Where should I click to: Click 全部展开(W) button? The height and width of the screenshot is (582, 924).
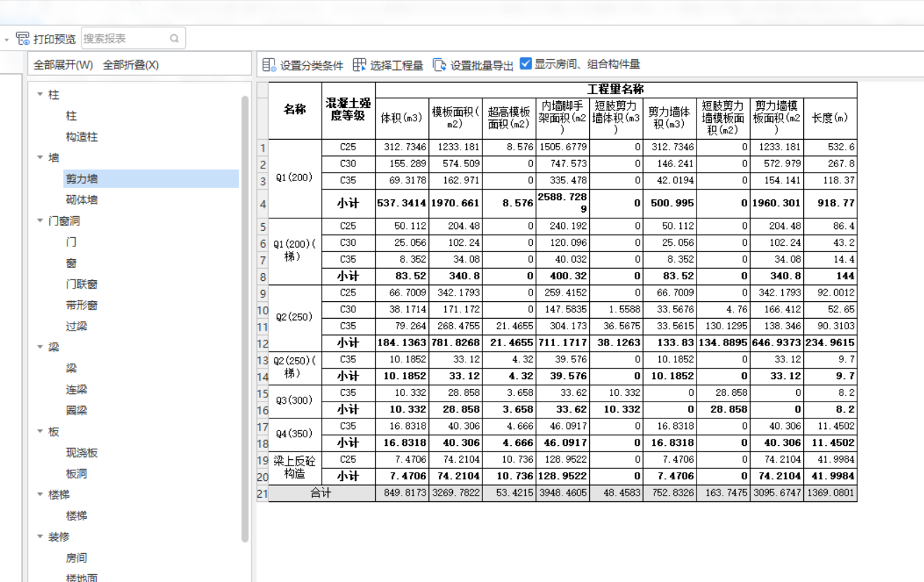point(63,65)
